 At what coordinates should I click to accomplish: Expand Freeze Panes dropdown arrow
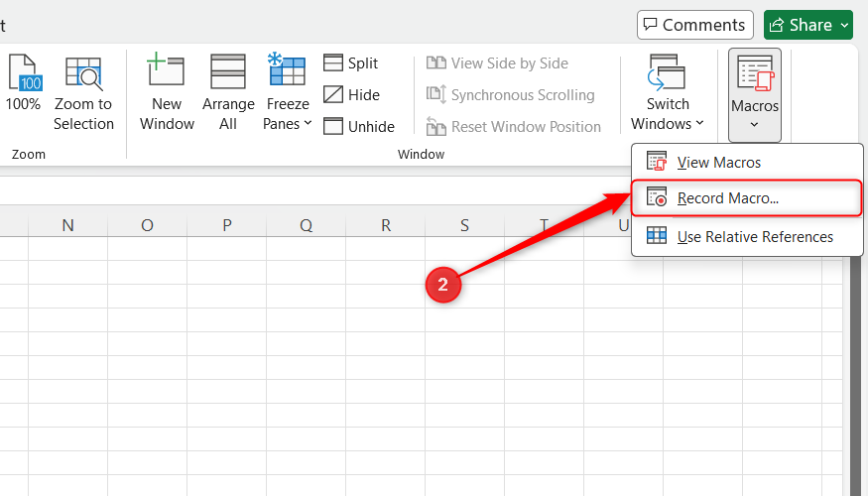(308, 123)
